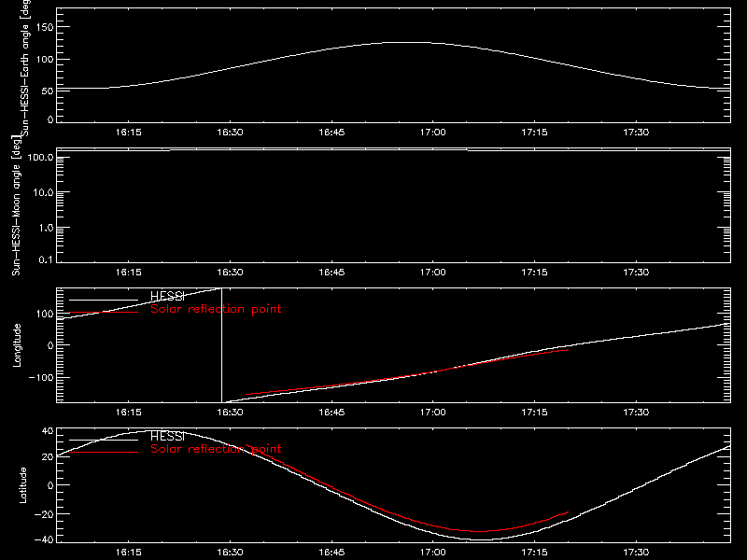This screenshot has width=747, height=560.
Task: Click the Longitude axis title
Action: [x=17, y=345]
